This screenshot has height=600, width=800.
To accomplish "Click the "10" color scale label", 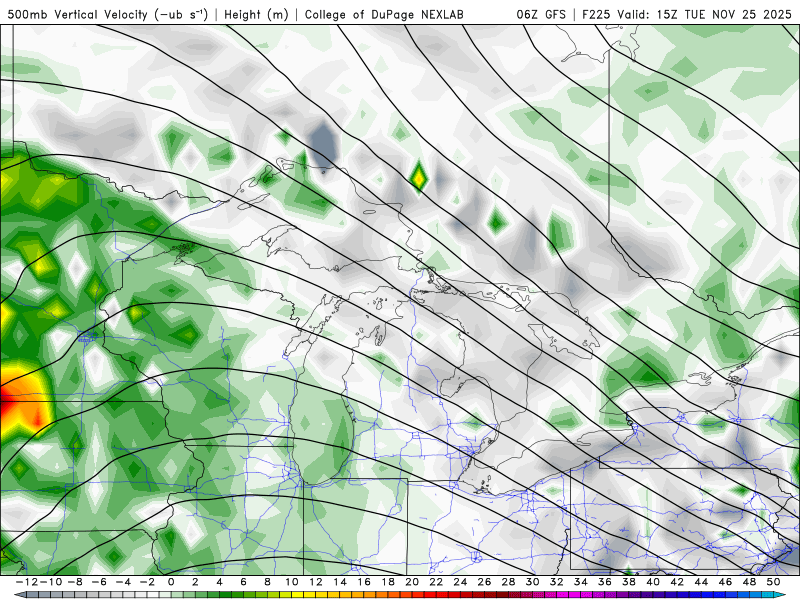I will tap(291, 582).
